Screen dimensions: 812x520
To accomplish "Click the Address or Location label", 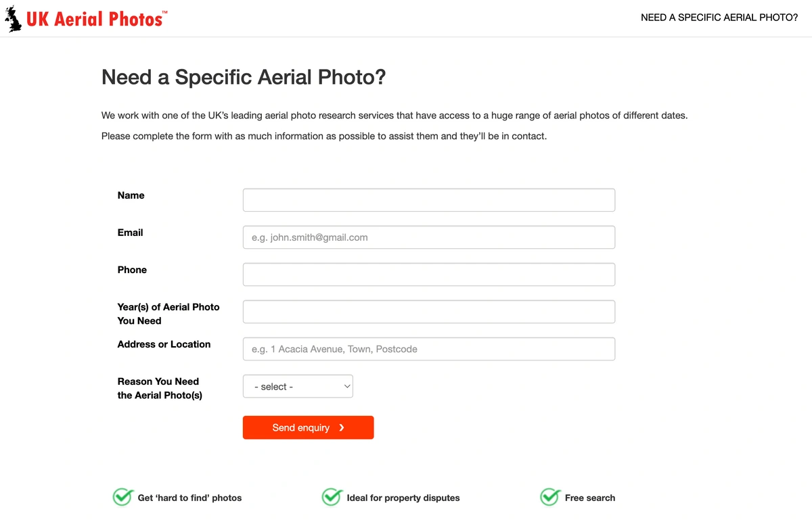I will (x=164, y=344).
